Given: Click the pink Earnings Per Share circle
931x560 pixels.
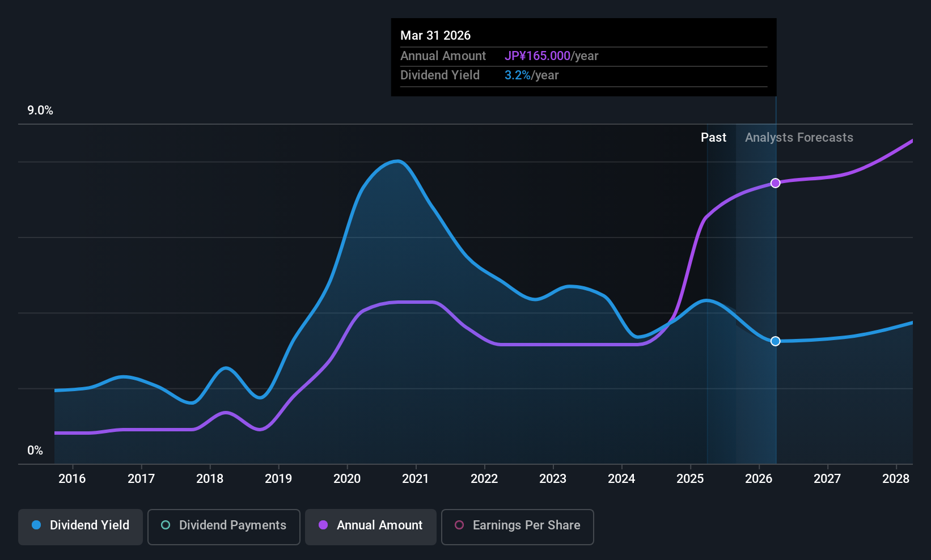Looking at the screenshot, I should [459, 525].
